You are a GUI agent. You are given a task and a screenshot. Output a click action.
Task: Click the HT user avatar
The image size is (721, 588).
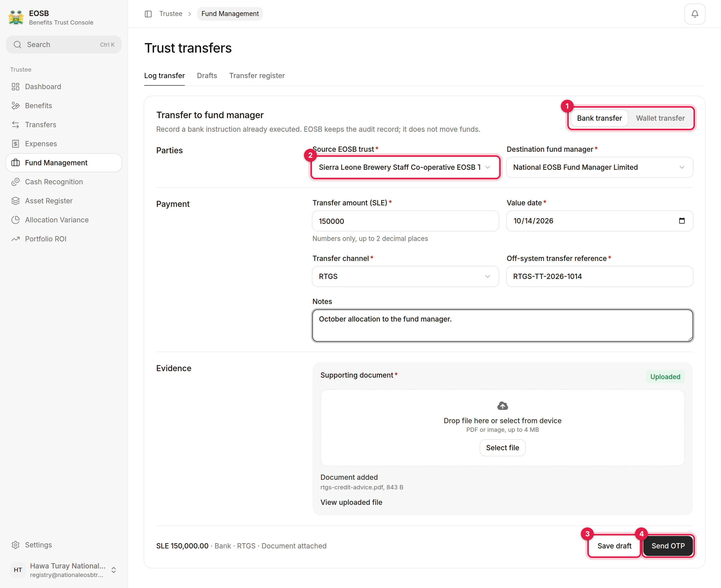(x=18, y=570)
